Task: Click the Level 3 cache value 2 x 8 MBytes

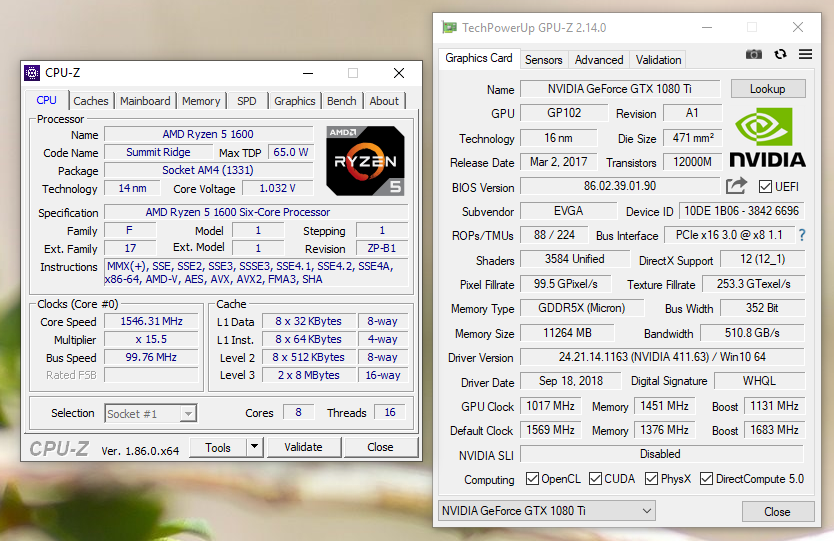Action: pos(308,375)
